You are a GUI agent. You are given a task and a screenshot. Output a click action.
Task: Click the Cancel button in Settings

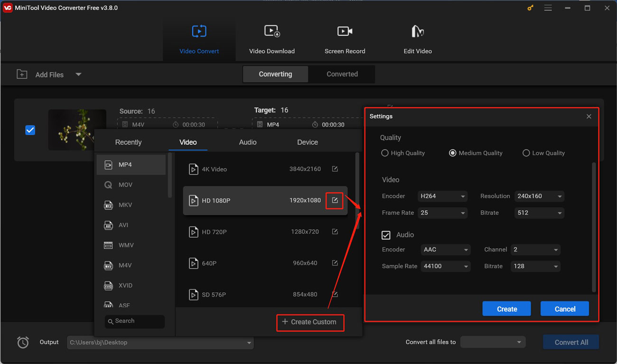tap(565, 309)
